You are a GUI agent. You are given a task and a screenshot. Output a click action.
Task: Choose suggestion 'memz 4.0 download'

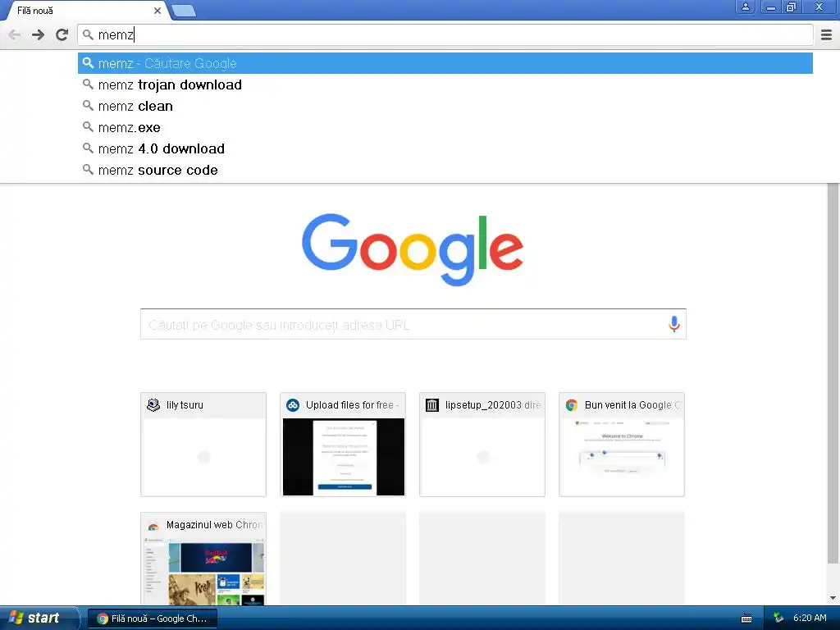click(445, 149)
